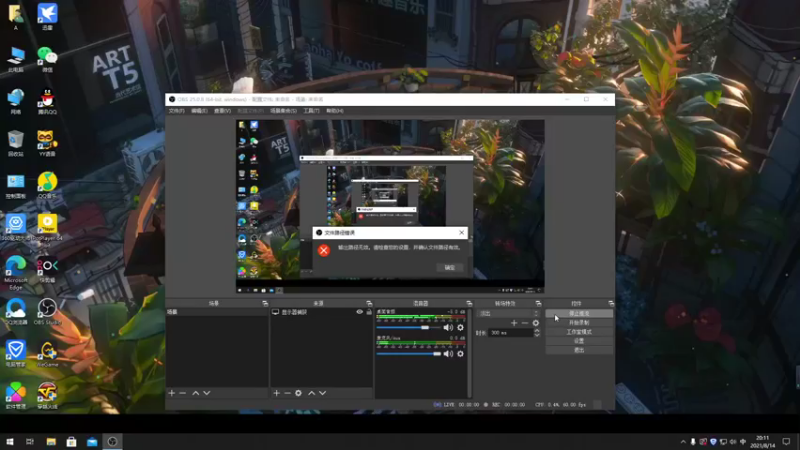Screen dimensions: 800x450
Task: Open the 淡出 transition dropdown
Action: pos(508,313)
